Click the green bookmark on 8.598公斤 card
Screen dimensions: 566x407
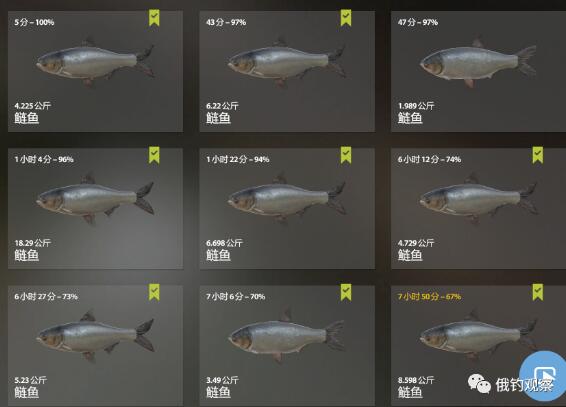[537, 292]
